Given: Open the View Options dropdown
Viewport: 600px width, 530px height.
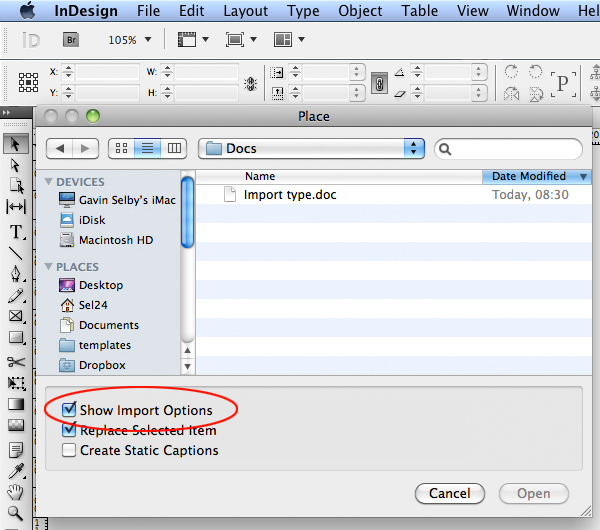Looking at the screenshot, I should [193, 39].
